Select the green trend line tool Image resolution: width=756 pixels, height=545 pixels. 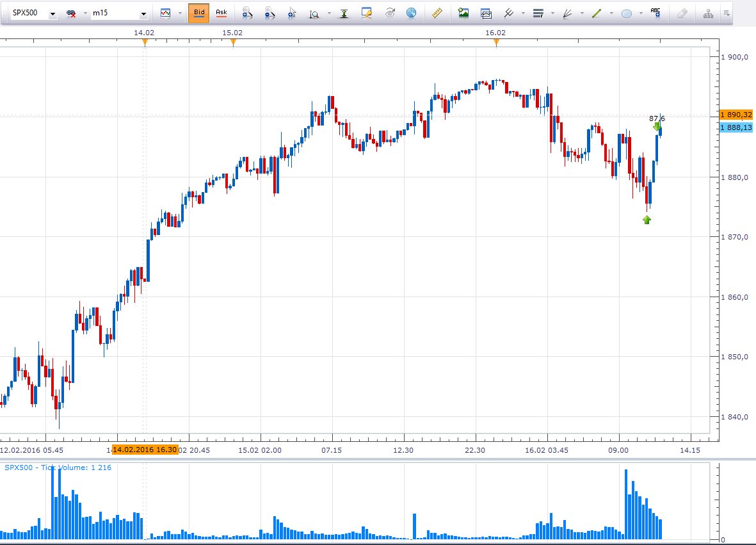click(x=597, y=13)
